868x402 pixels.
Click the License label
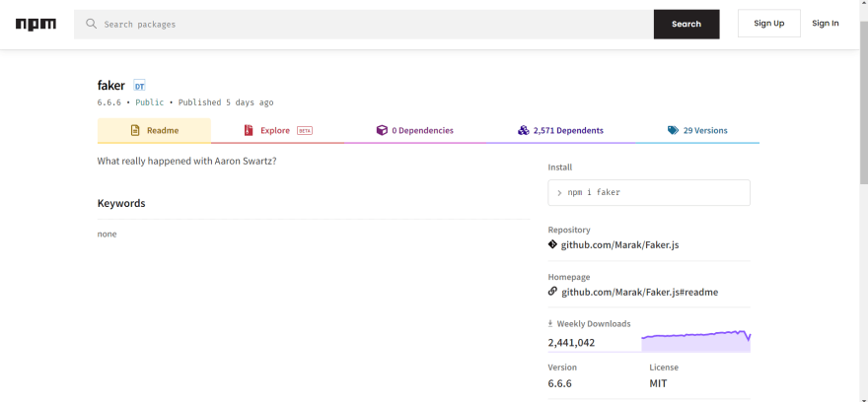coord(664,368)
